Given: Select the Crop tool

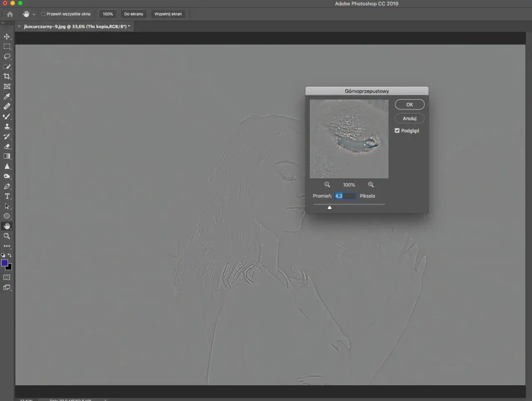Looking at the screenshot, I should click(7, 77).
